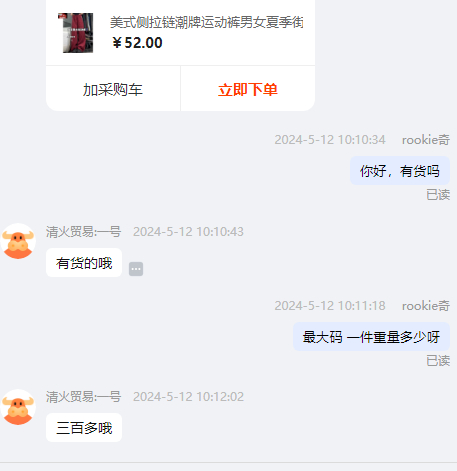Select the 你好，有货吗 message bubble

pyautogui.click(x=400, y=171)
